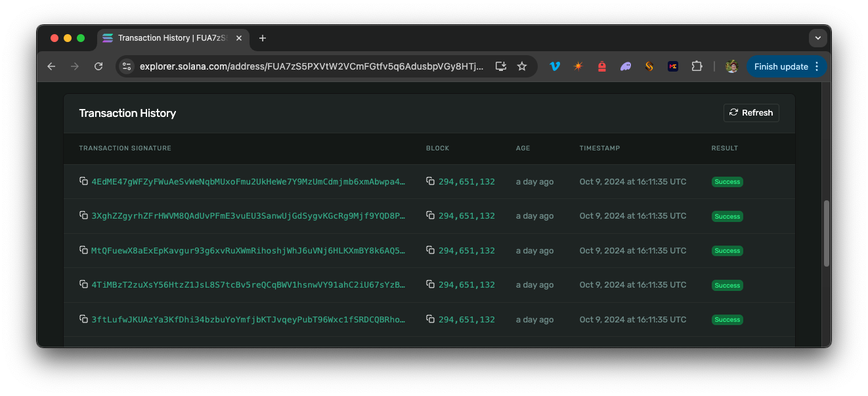The image size is (868, 396).
Task: Reload the current page
Action: pos(98,66)
